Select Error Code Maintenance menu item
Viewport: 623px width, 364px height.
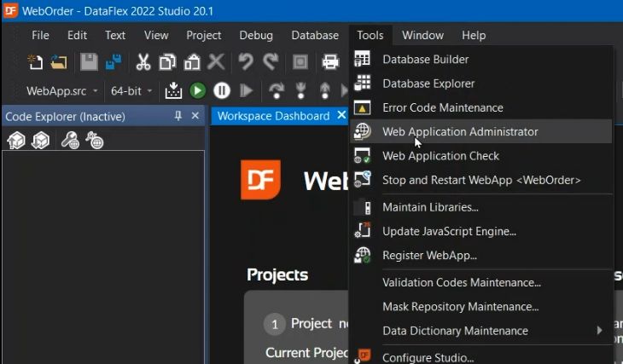click(480, 107)
